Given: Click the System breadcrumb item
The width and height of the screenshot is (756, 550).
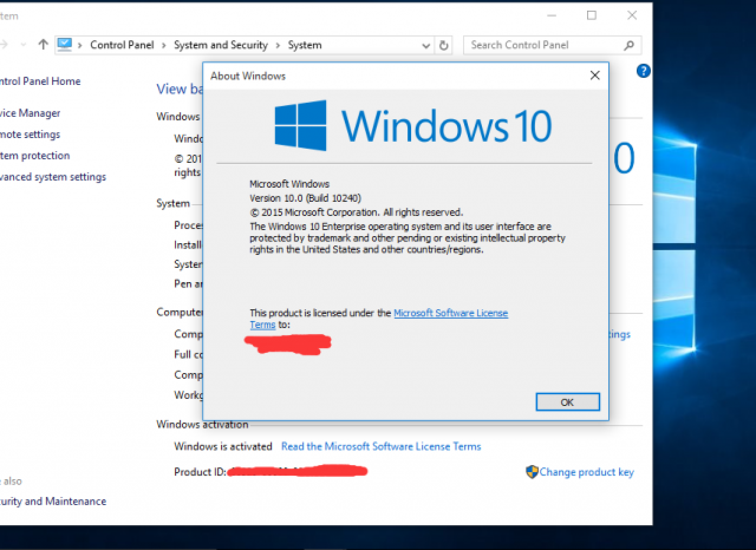Looking at the screenshot, I should pyautogui.click(x=305, y=45).
